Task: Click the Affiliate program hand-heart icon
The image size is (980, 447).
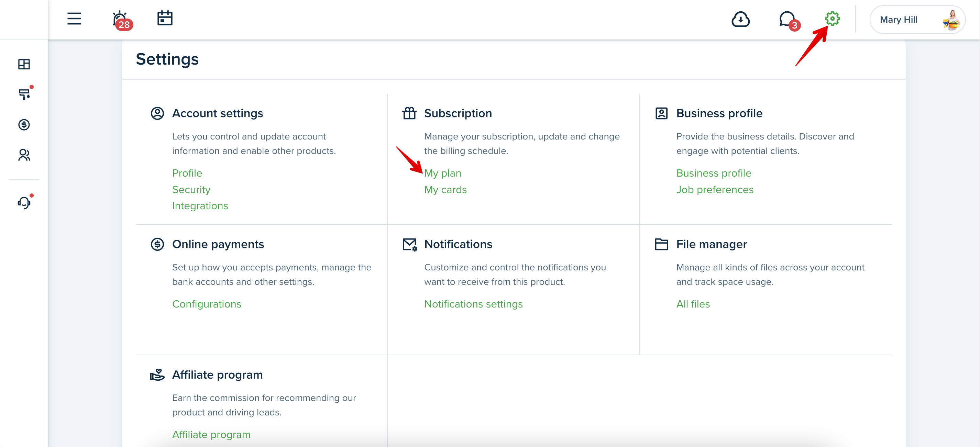Action: click(x=157, y=375)
